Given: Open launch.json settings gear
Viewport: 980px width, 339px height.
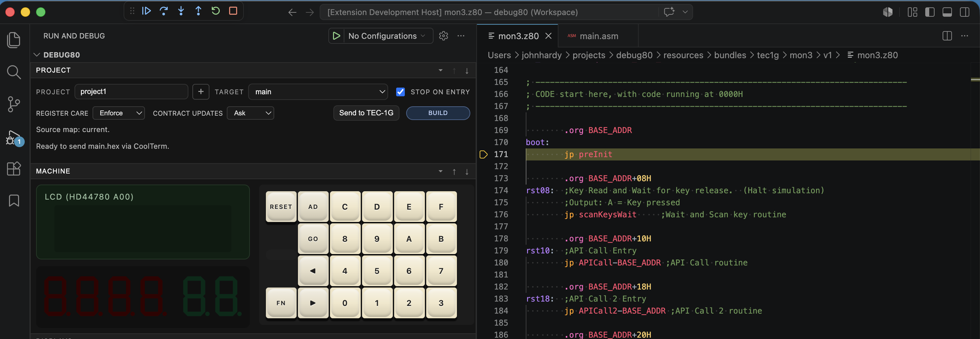Looking at the screenshot, I should [x=444, y=36].
